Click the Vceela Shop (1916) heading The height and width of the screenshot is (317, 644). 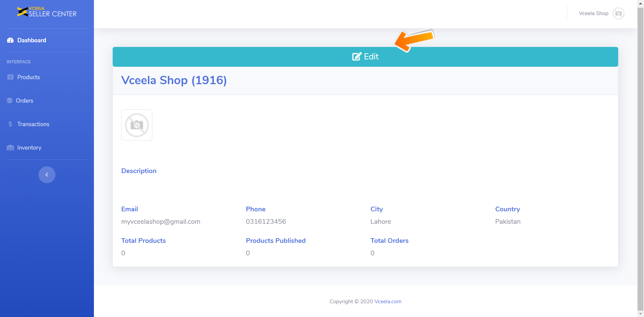[174, 80]
